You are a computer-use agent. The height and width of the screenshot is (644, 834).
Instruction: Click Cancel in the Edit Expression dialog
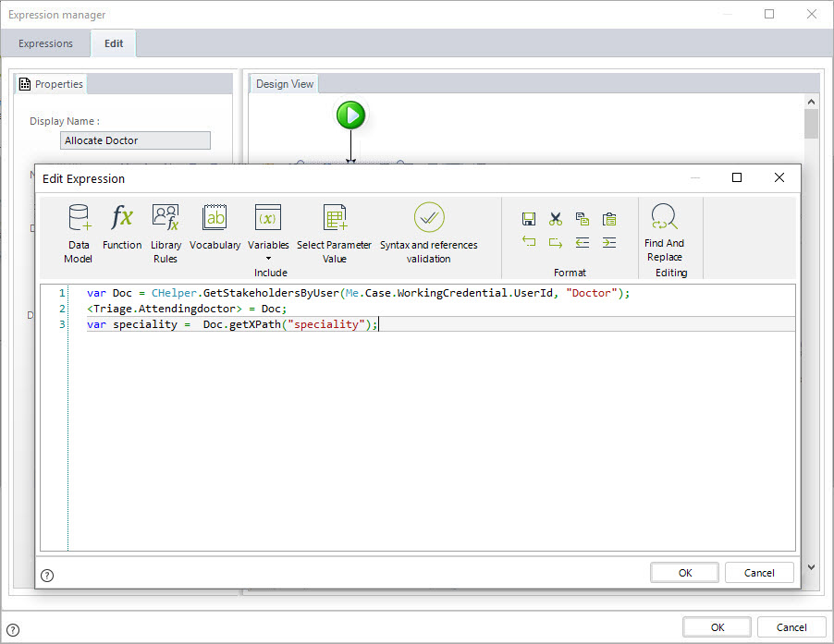tap(759, 573)
